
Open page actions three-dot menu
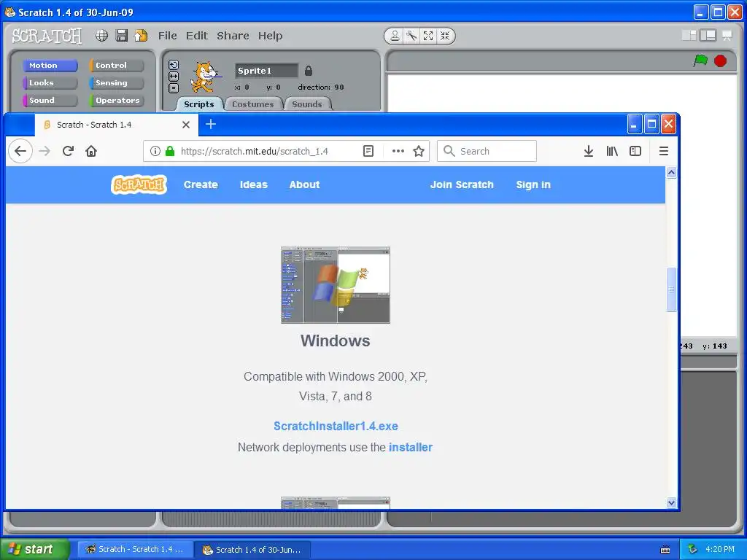[398, 151]
